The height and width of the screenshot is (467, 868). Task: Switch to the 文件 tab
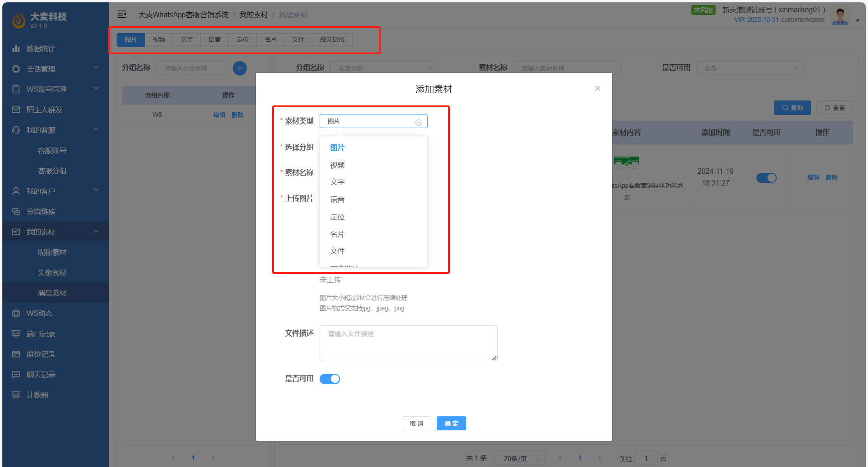(298, 40)
